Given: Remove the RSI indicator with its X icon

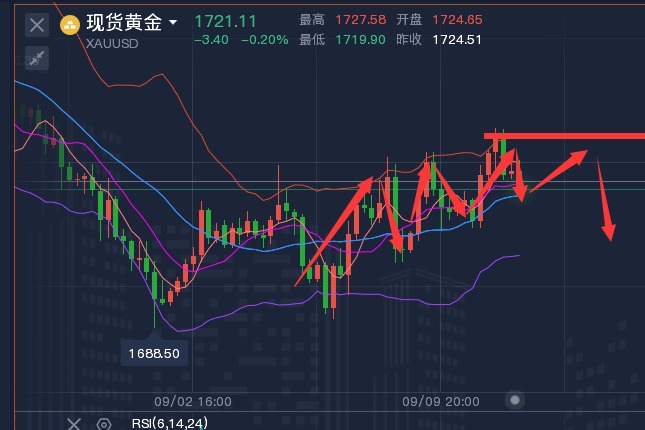Looking at the screenshot, I should (x=73, y=423).
